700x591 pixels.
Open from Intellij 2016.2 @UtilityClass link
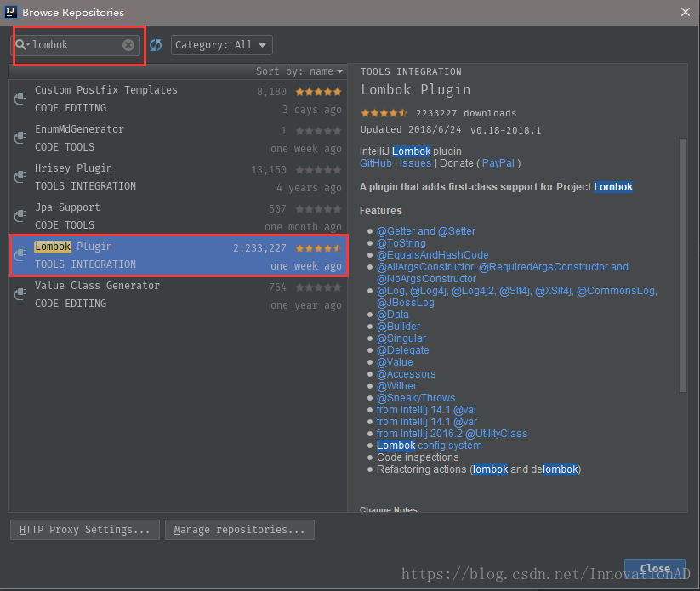point(452,434)
